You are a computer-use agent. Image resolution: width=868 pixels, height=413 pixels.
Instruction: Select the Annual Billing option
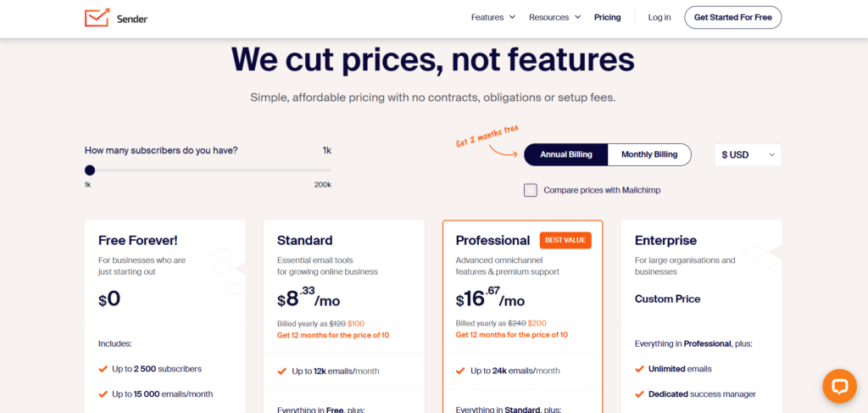[x=565, y=154]
